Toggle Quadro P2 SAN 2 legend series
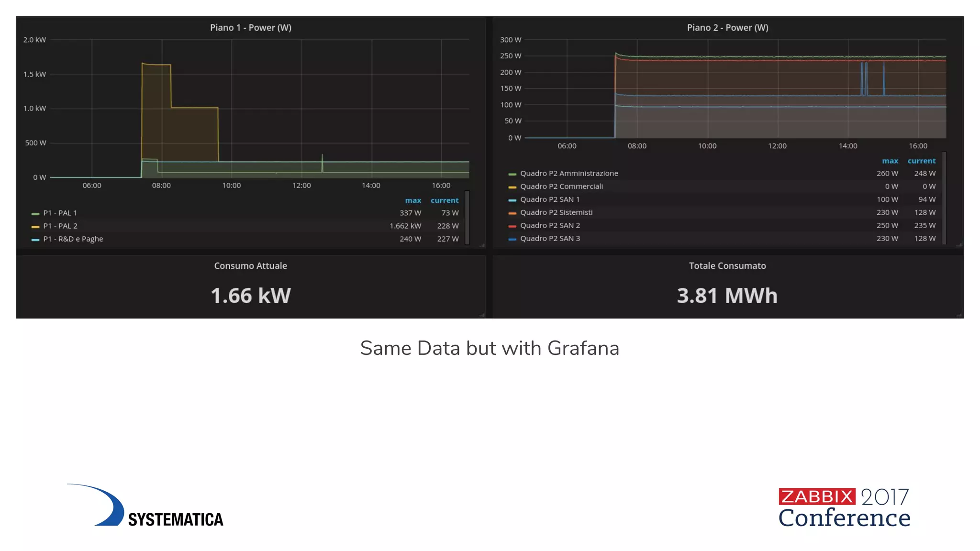This screenshot has height=551, width=980. click(550, 225)
